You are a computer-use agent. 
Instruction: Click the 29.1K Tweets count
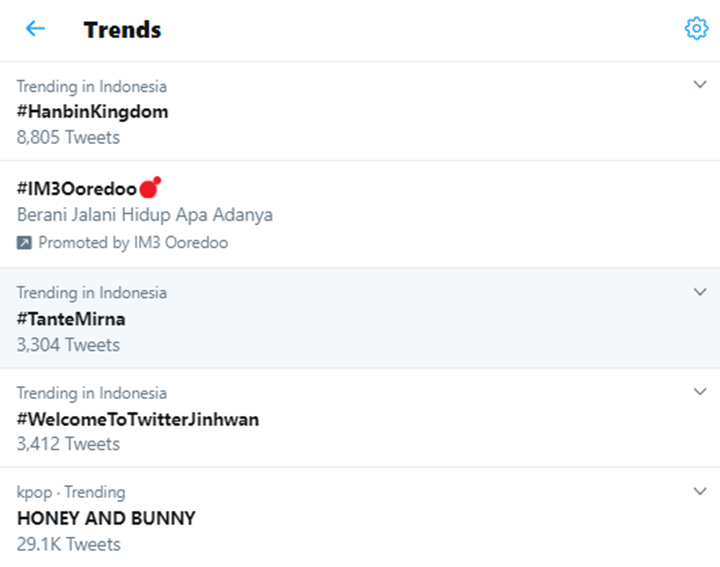pos(68,544)
